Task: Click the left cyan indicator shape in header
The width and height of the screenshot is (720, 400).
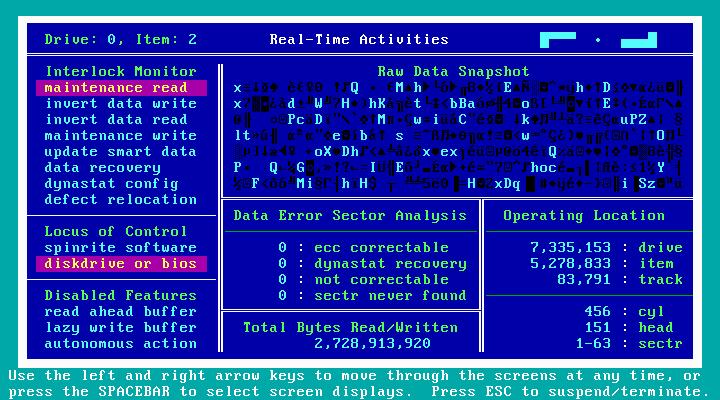Action: [558, 39]
